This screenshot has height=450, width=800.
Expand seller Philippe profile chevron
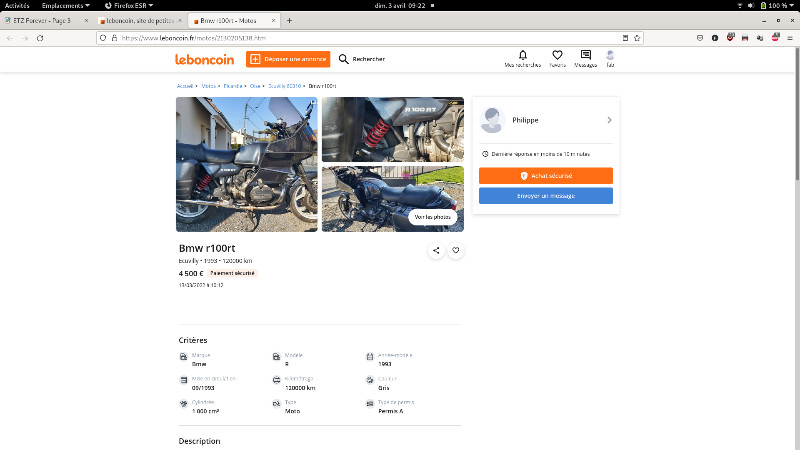point(609,120)
